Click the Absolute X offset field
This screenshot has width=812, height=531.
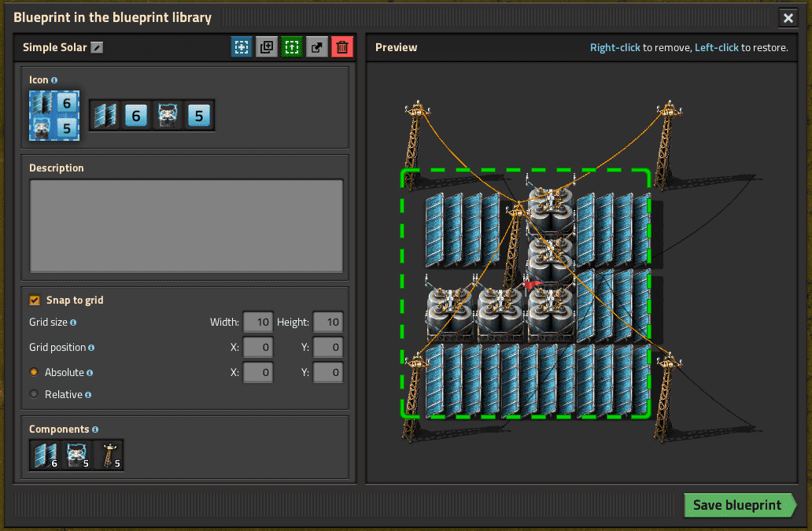point(258,373)
